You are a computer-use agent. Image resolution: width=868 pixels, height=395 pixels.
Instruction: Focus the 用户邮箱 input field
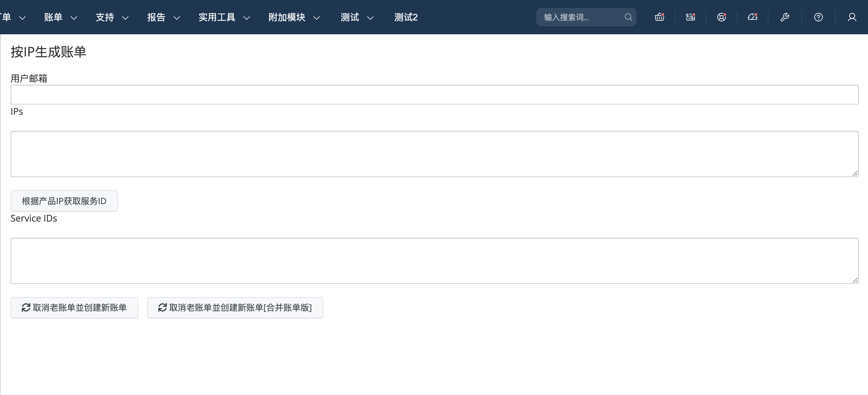click(434, 95)
